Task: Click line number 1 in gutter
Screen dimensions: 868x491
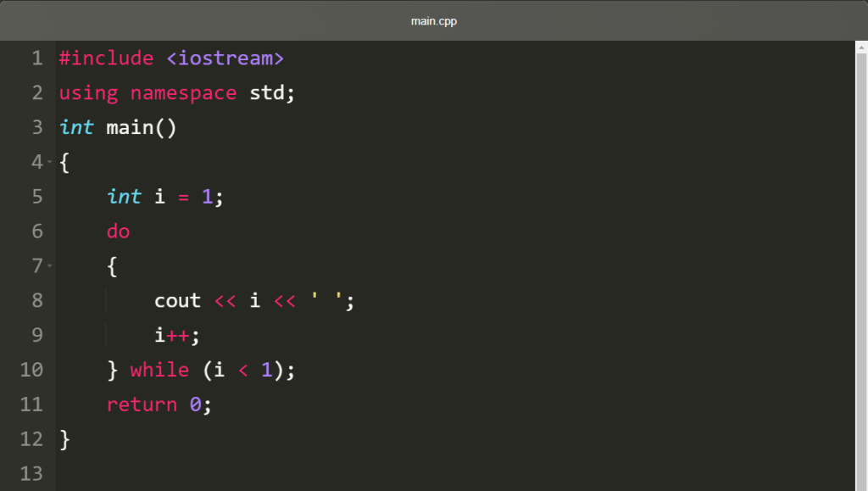Action: pos(37,59)
